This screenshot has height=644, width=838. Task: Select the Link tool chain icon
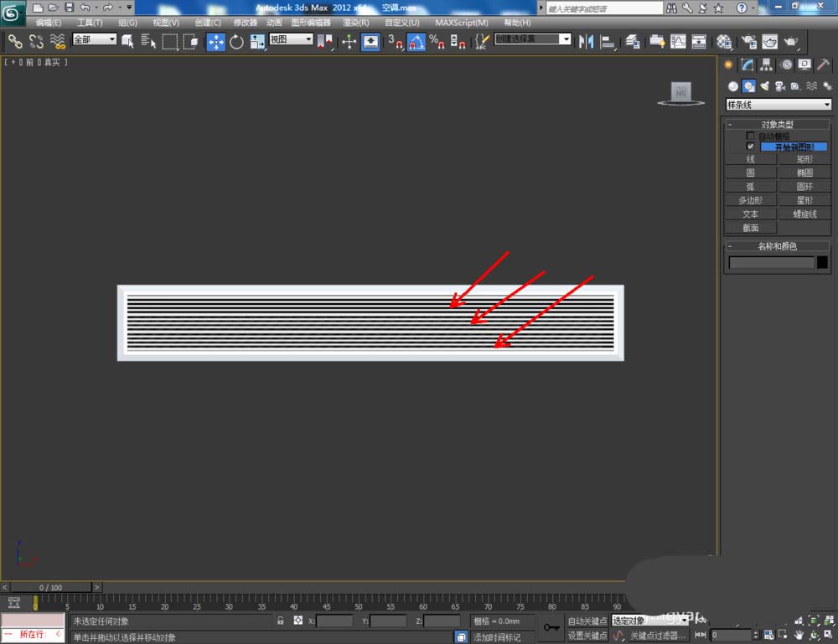[15, 42]
